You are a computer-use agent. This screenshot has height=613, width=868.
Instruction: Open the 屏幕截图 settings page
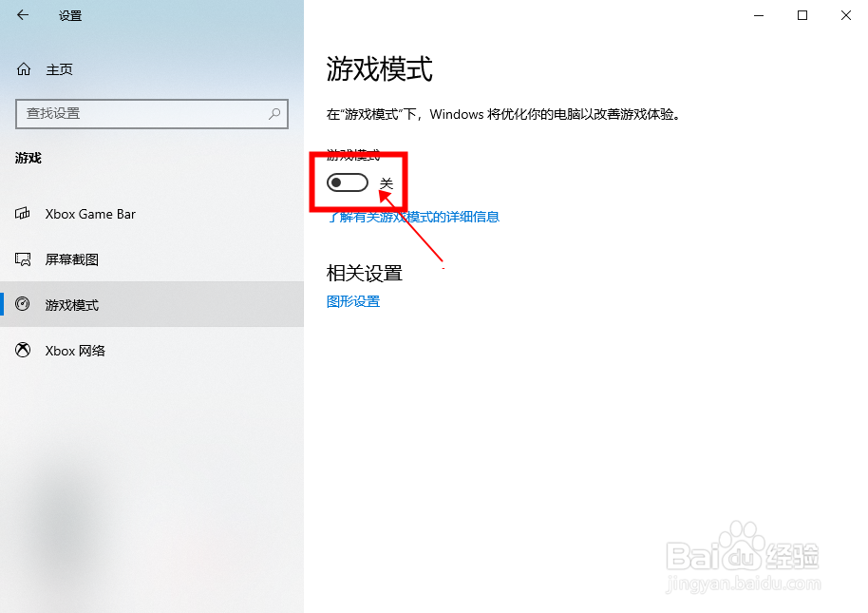(x=152, y=259)
